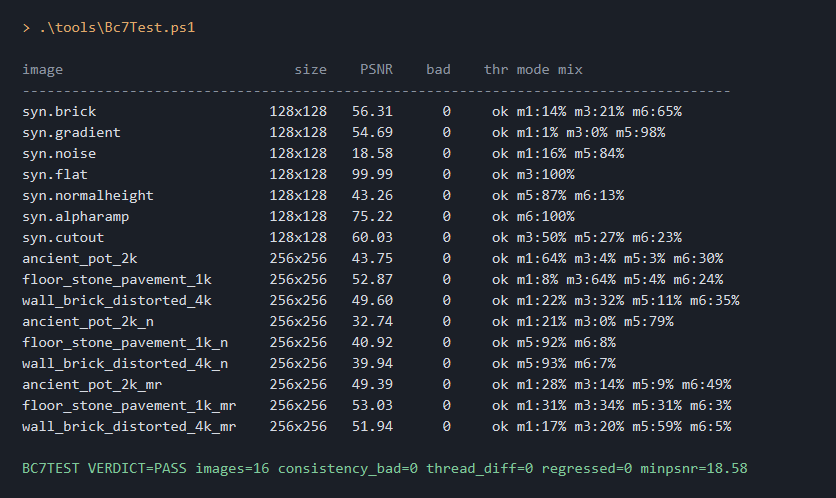The height and width of the screenshot is (498, 836).
Task: Click the ancient_pot_2k_n image name
Action: tap(88, 322)
